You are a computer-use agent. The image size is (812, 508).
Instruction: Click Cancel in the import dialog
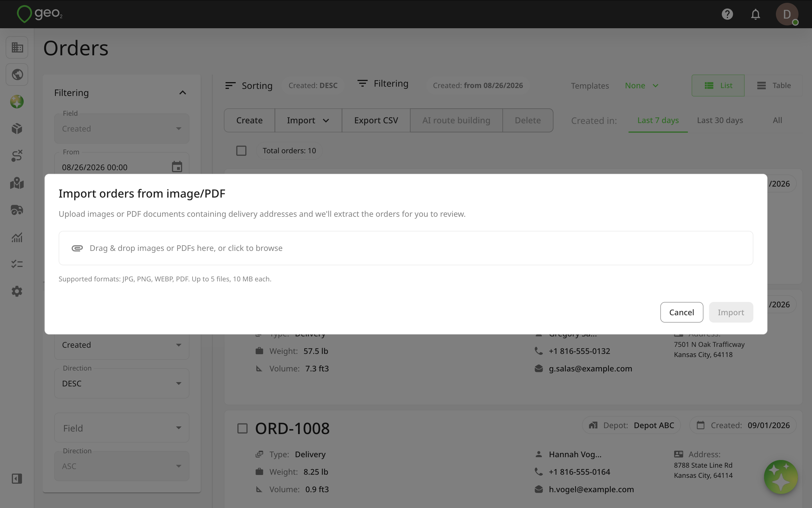(x=681, y=312)
